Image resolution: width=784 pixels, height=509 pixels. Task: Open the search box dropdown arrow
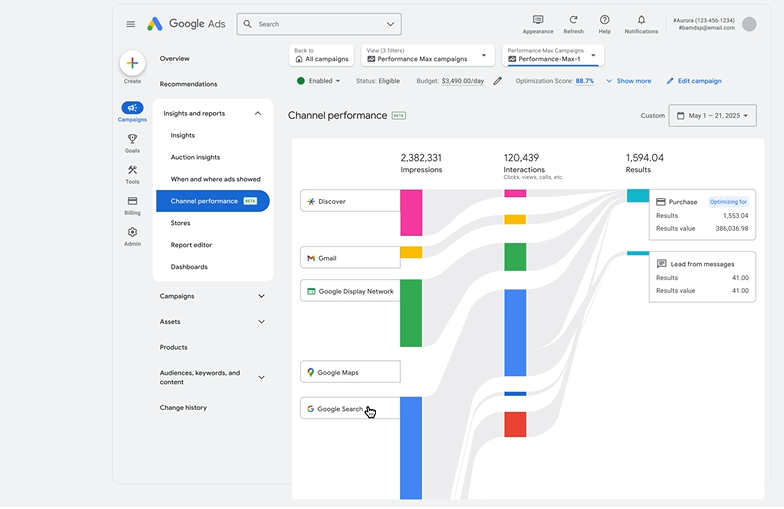tap(390, 24)
